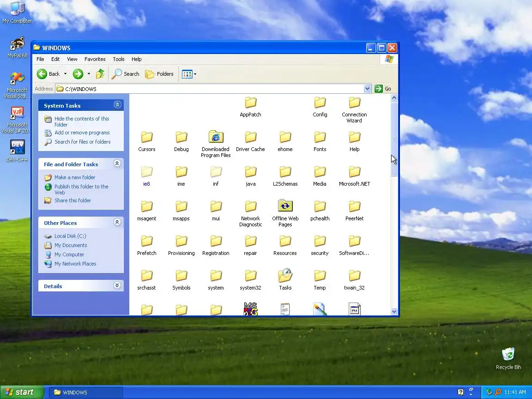Viewport: 532px width, 399px height.
Task: Expand the address bar dropdown
Action: [x=367, y=89]
